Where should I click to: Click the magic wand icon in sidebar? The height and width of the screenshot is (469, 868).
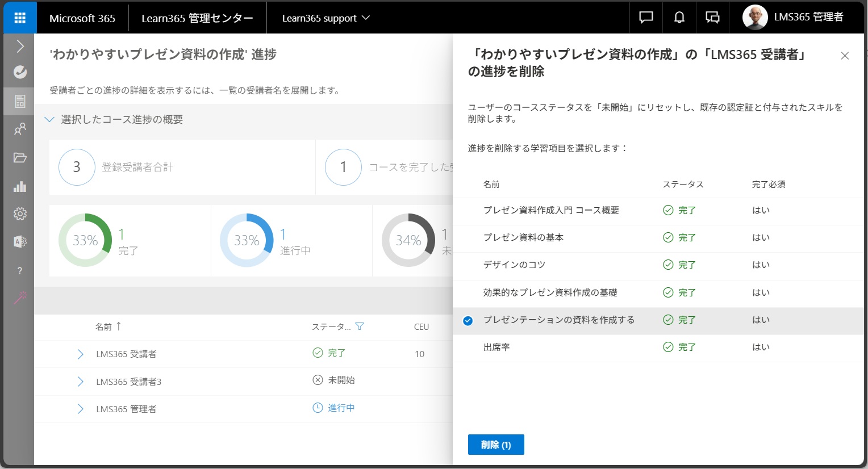point(20,298)
